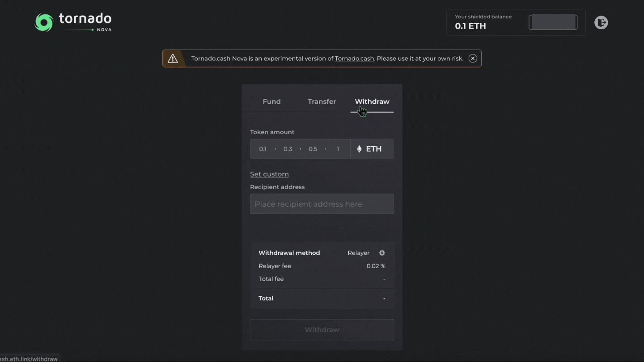Switch to the Transfer tab
The height and width of the screenshot is (362, 644).
click(322, 102)
